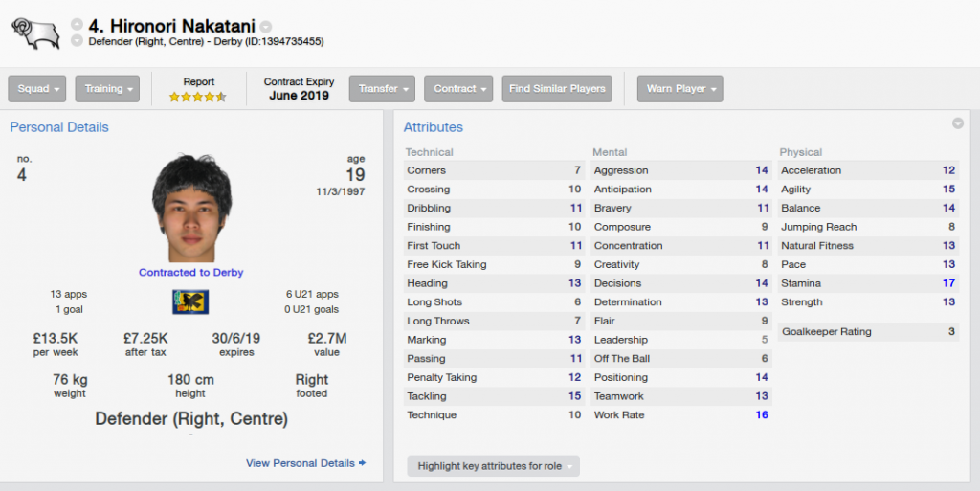Screen dimensions: 980x491
Task: Click the arrow icon beside View Personal Details
Action: pos(363,463)
